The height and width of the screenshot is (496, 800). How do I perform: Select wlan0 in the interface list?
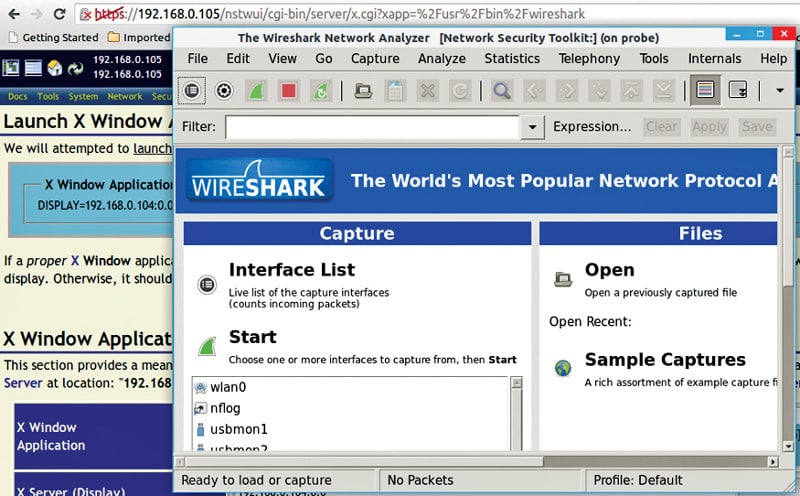tap(228, 388)
